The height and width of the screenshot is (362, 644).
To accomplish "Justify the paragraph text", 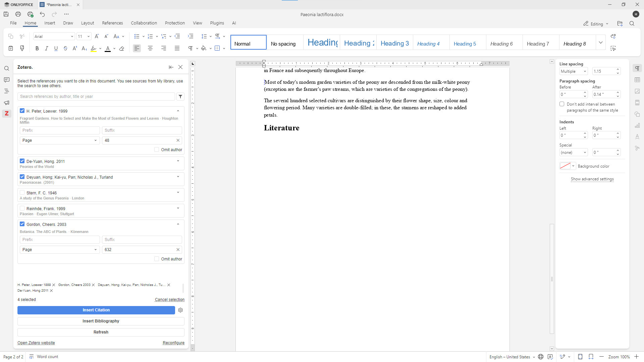I will 177,49.
